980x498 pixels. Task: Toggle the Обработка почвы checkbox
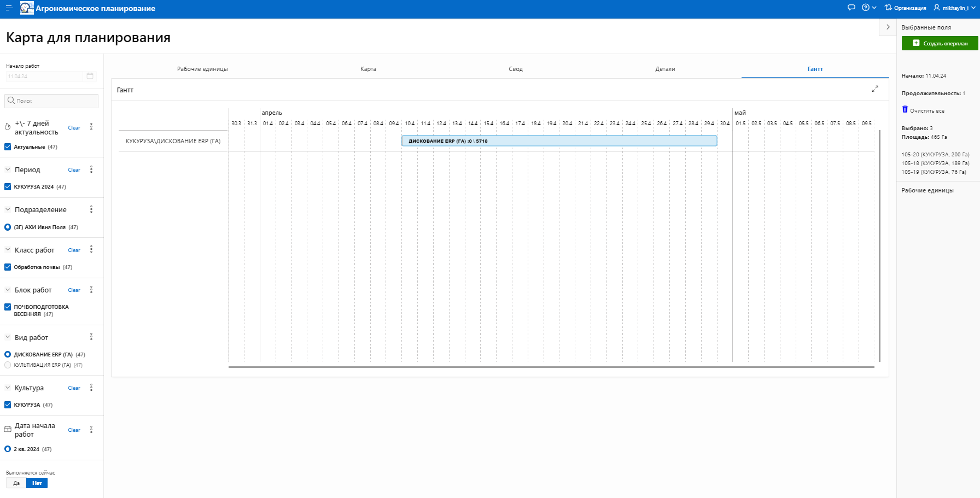tap(8, 267)
